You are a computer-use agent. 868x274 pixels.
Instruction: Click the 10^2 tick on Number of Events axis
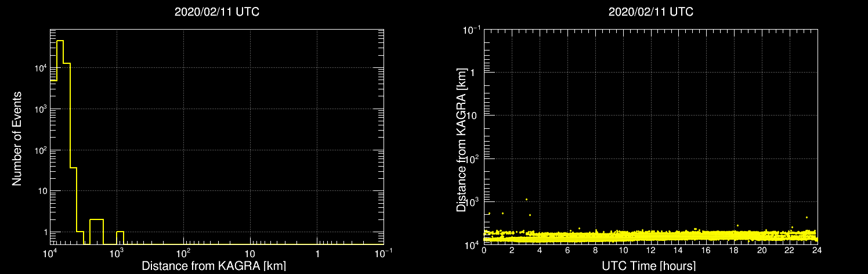pyautogui.click(x=40, y=151)
